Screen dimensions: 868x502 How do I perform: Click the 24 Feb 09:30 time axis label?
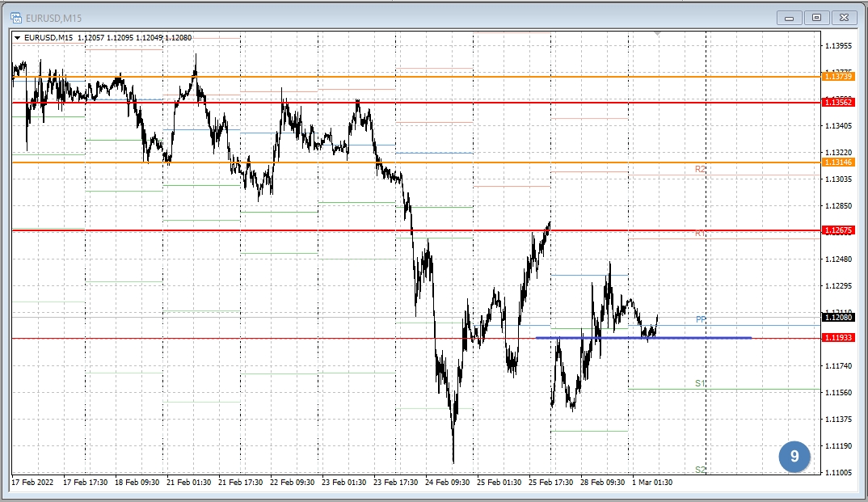pyautogui.click(x=447, y=483)
